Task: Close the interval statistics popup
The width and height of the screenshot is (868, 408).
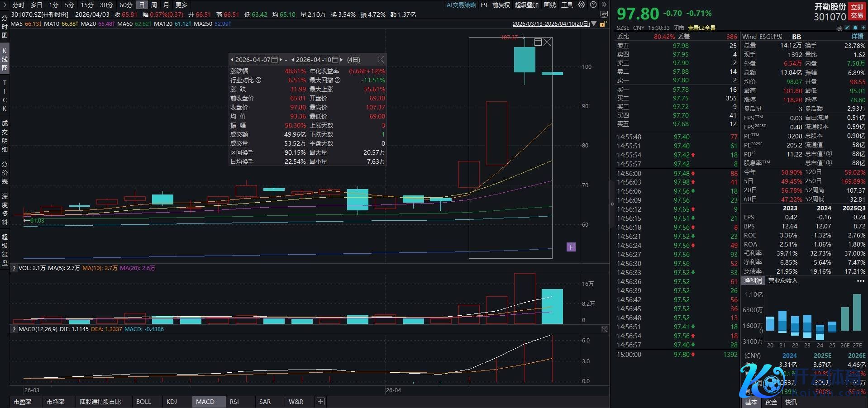Action: point(381,60)
